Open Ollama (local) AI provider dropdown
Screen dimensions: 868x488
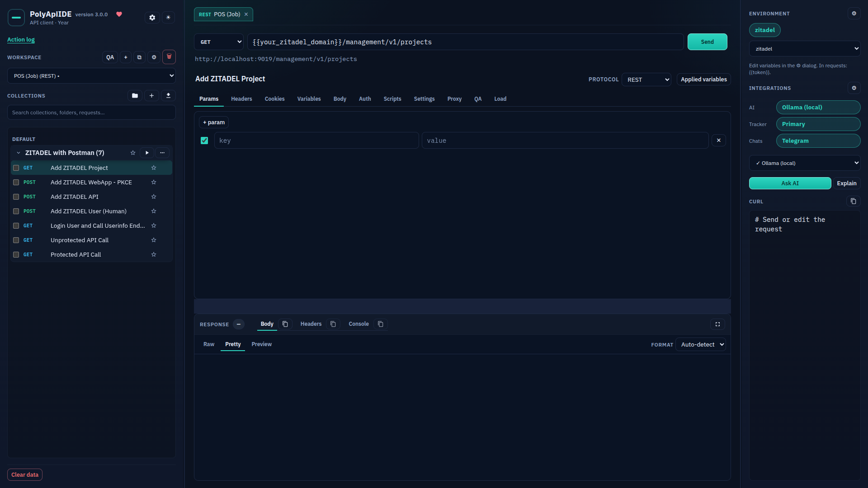805,163
